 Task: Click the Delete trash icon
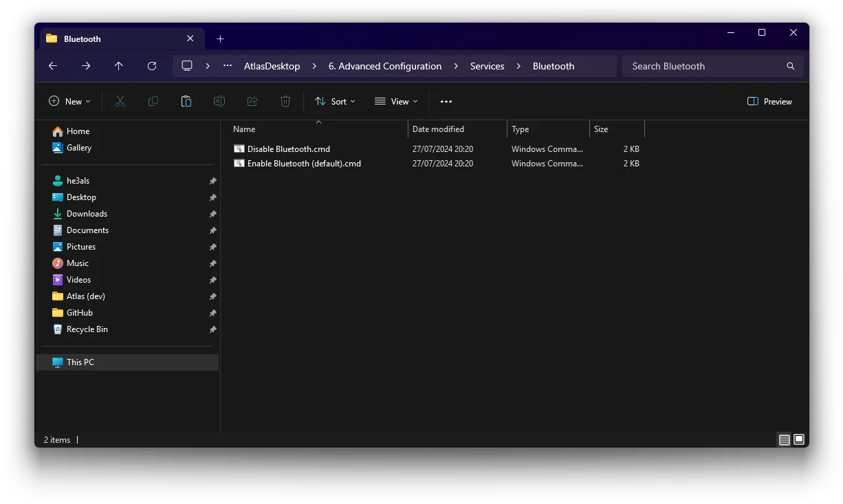[285, 101]
